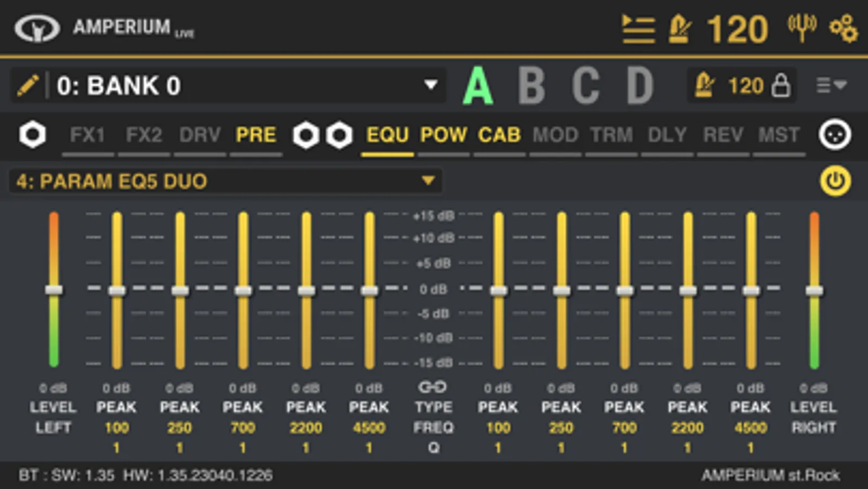Click the right 100 Hz PEAK slider handle
868x489 pixels.
pyautogui.click(x=499, y=291)
